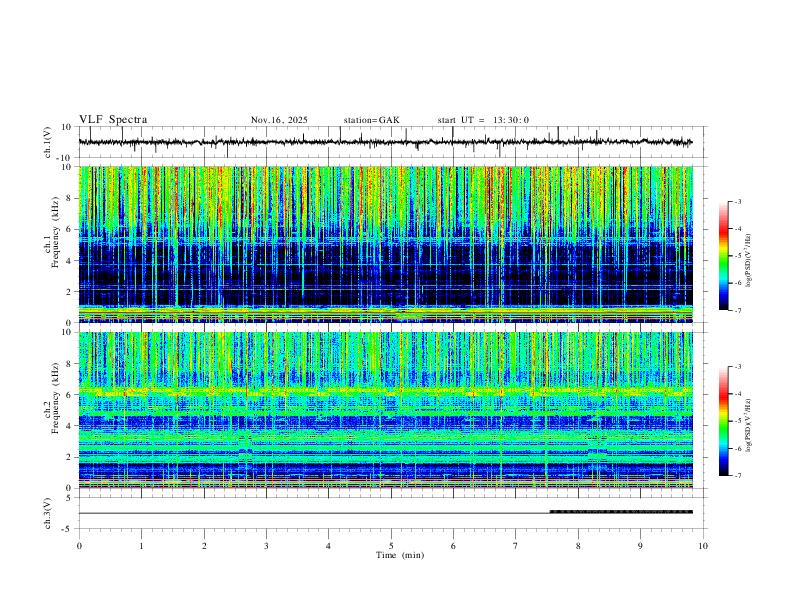792x612 pixels.
Task: Click the ch.1 Frequency (kHz) axis label
Action: (x=52, y=233)
